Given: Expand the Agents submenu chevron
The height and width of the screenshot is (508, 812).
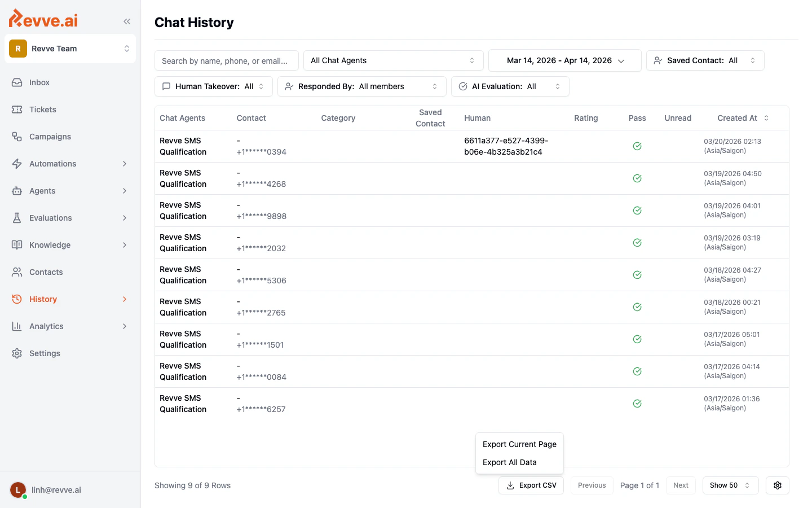Looking at the screenshot, I should pyautogui.click(x=125, y=191).
